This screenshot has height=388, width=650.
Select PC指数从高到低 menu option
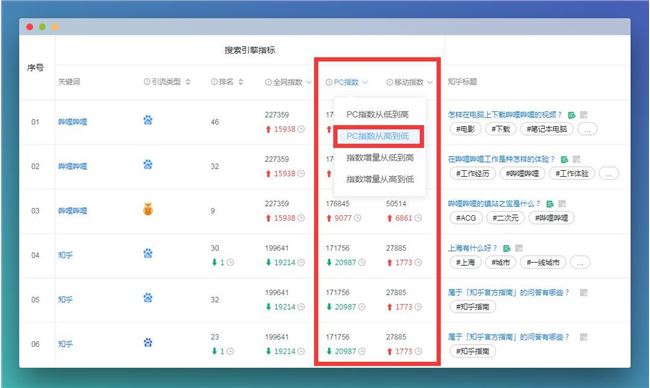click(377, 136)
